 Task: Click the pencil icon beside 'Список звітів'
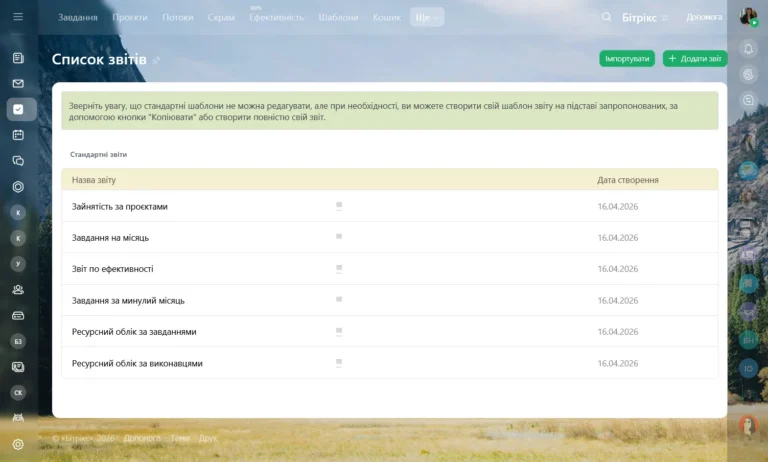156,61
